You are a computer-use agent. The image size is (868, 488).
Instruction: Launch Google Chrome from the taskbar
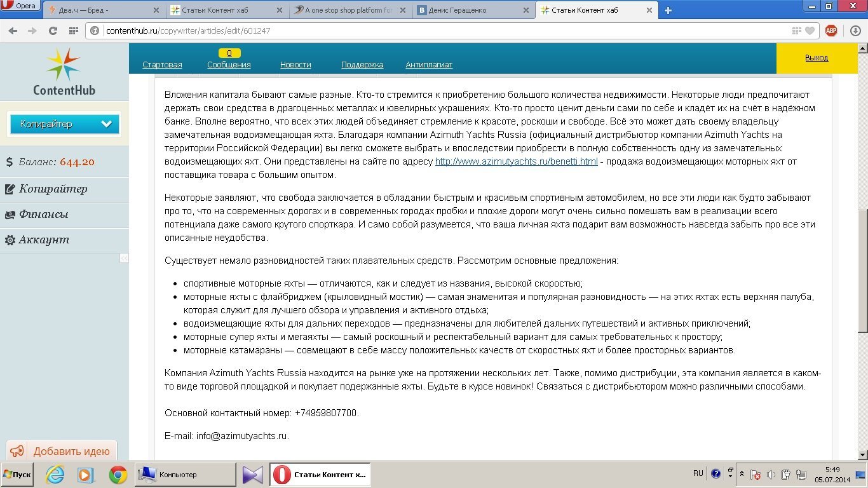[x=118, y=475]
